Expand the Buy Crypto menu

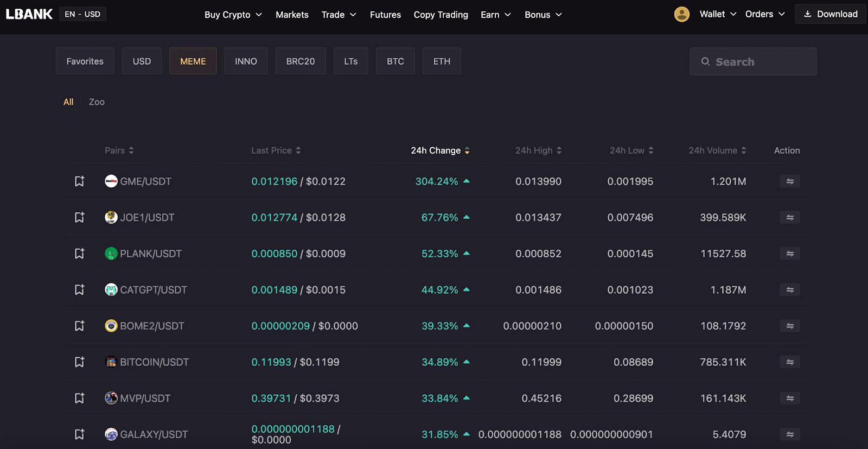pos(233,15)
